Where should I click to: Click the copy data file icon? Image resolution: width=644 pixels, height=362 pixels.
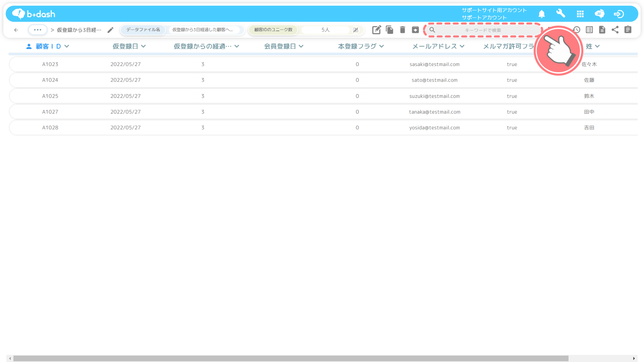coord(389,30)
